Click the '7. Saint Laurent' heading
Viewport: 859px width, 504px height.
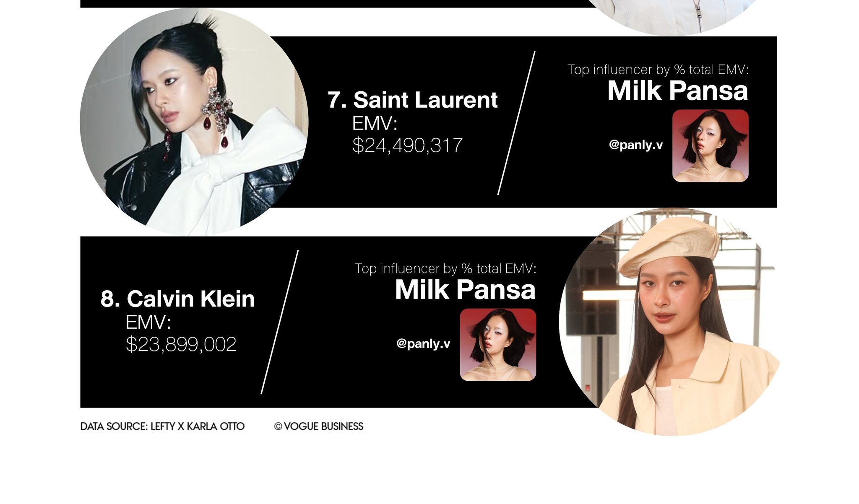coord(413,100)
